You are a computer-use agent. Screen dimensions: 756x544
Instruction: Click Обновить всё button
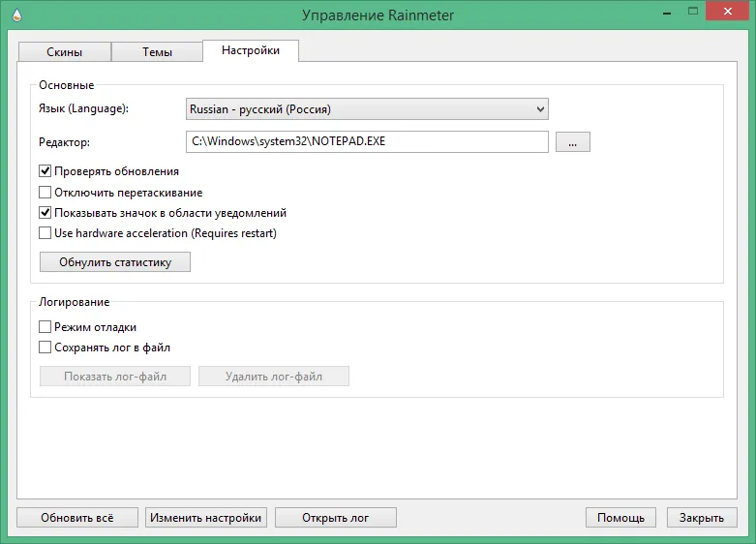pyautogui.click(x=77, y=518)
